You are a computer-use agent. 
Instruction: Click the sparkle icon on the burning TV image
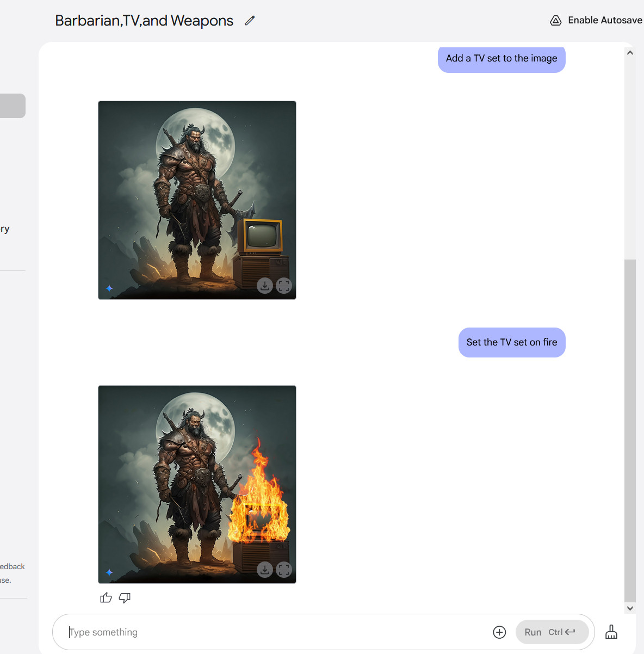pyautogui.click(x=109, y=572)
